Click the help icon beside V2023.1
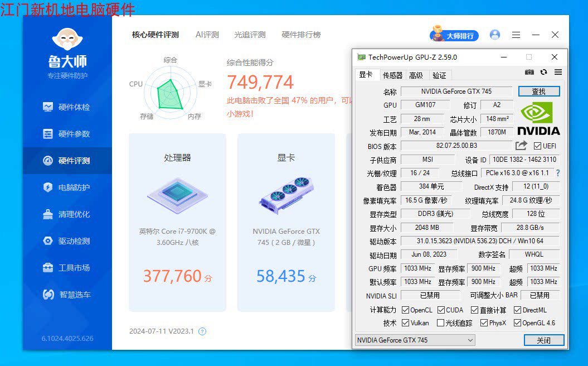Screen dimensions: 588x366 [x=202, y=331]
